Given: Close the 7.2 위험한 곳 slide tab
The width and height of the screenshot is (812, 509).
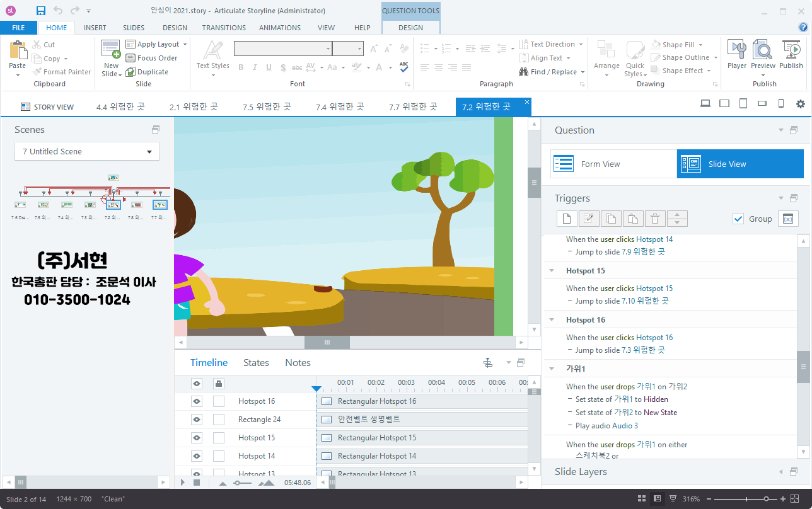Looking at the screenshot, I should pyautogui.click(x=527, y=101).
